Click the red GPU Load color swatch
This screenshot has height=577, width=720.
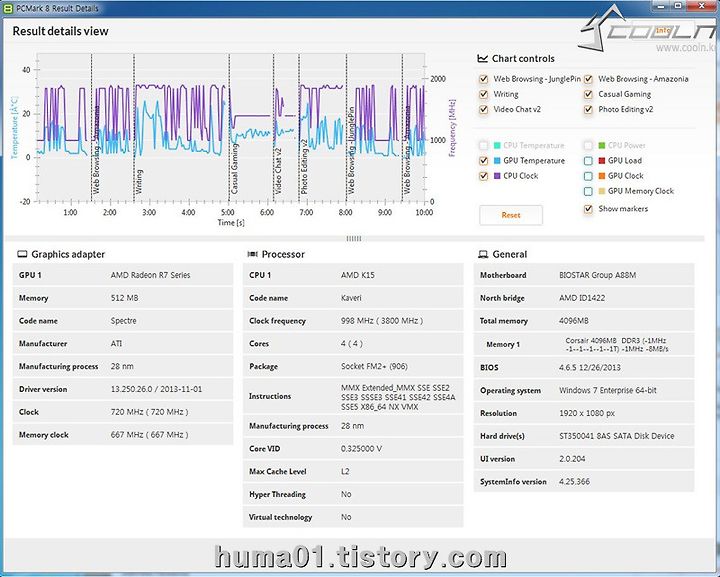click(602, 161)
